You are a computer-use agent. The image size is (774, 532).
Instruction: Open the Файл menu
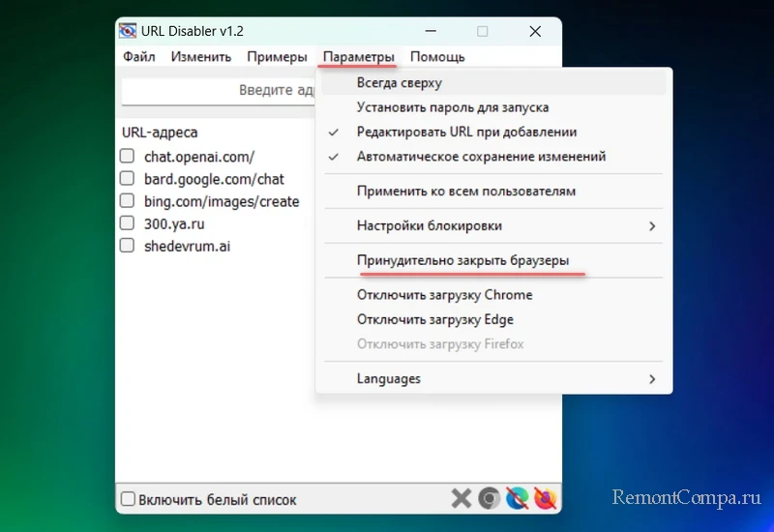click(x=139, y=57)
